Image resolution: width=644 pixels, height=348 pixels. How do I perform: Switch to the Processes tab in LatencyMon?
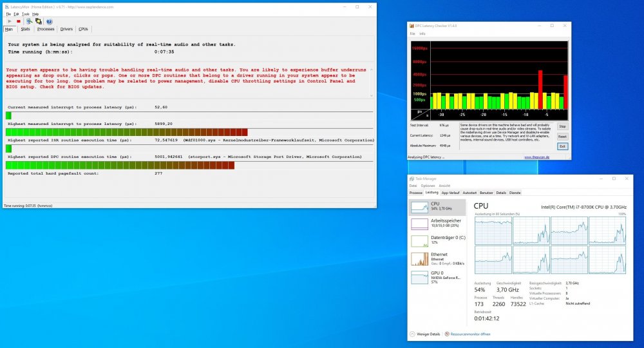pos(46,29)
